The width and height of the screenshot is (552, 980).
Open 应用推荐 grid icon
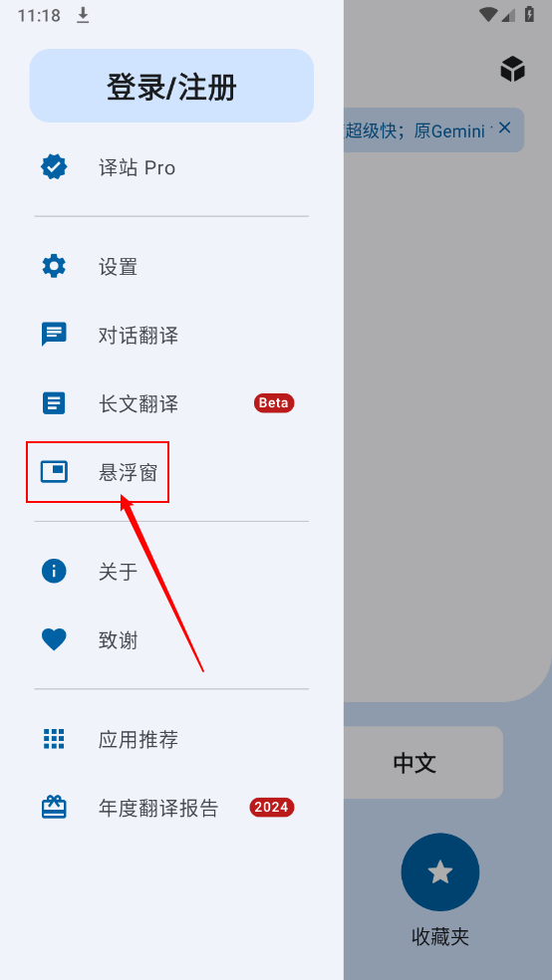pos(54,739)
